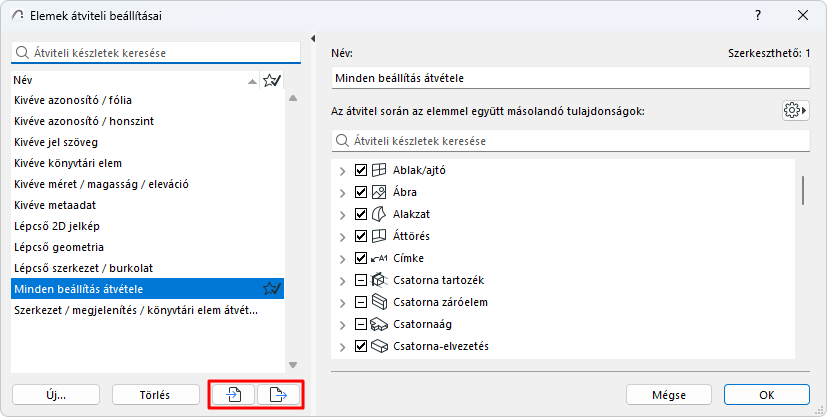The image size is (827, 417).
Task: Click the properties list vertical scrollbar
Action: tap(803, 189)
